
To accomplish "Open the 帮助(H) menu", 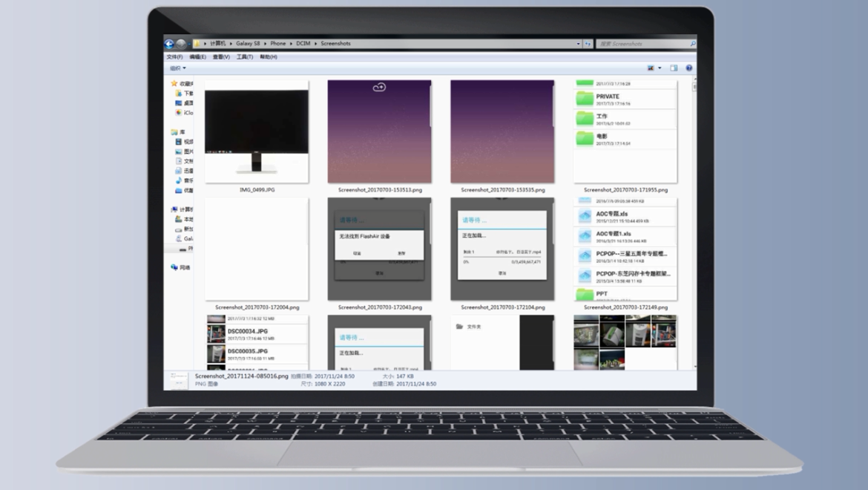I will (269, 57).
